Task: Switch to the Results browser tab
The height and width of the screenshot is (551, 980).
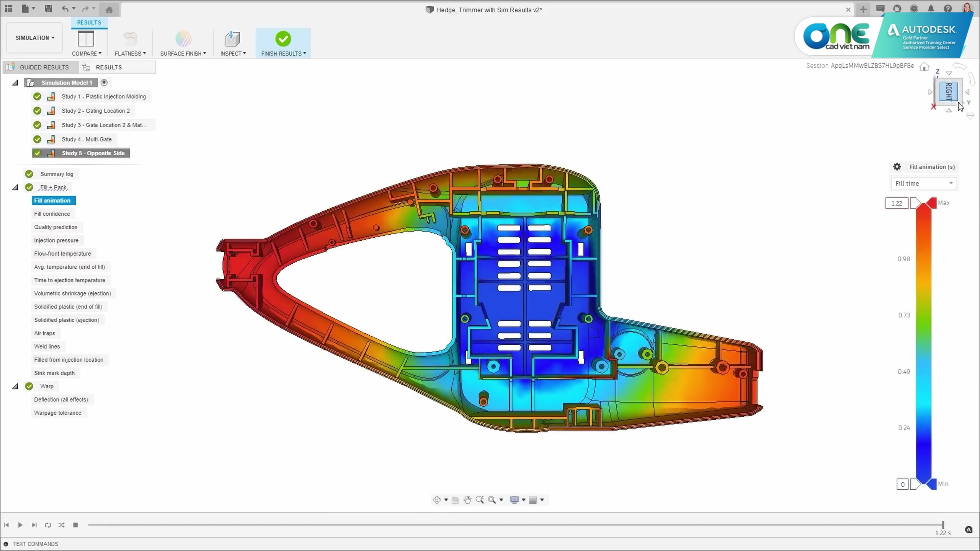Action: coord(117,67)
